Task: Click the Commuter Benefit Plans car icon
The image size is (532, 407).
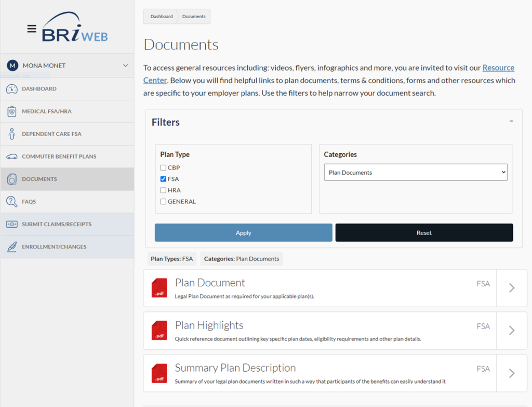Action: tap(11, 156)
